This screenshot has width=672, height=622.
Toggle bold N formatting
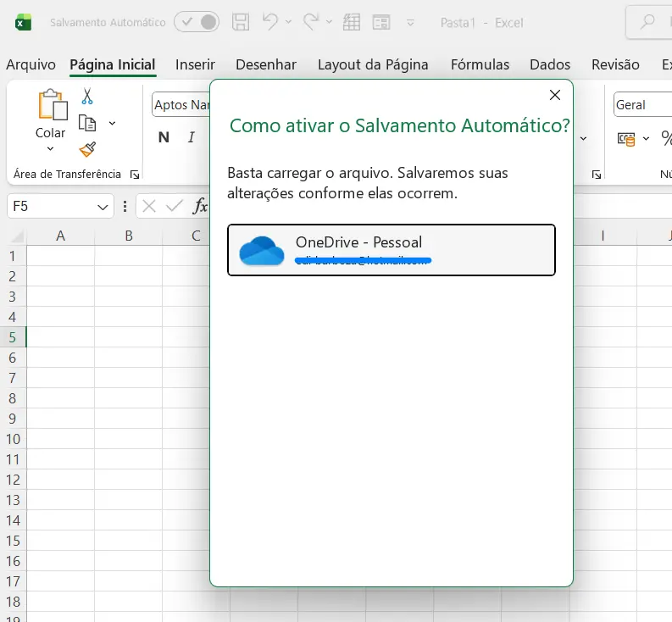[164, 137]
